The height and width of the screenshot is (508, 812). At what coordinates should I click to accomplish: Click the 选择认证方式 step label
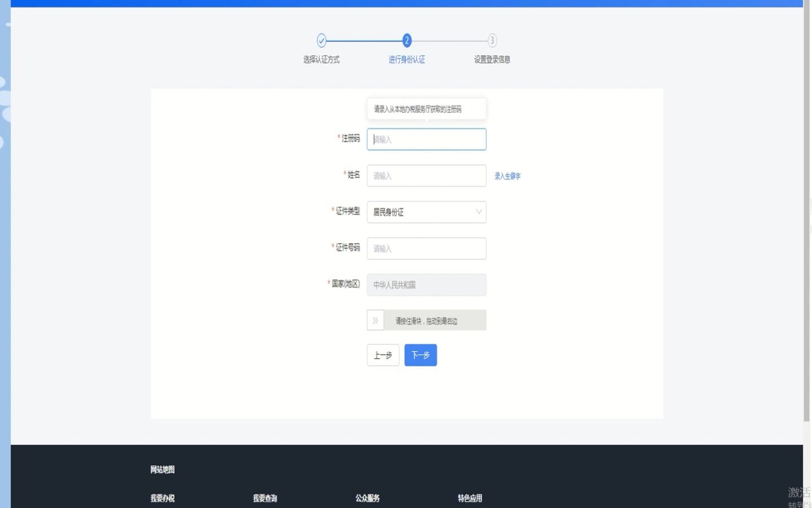point(321,60)
